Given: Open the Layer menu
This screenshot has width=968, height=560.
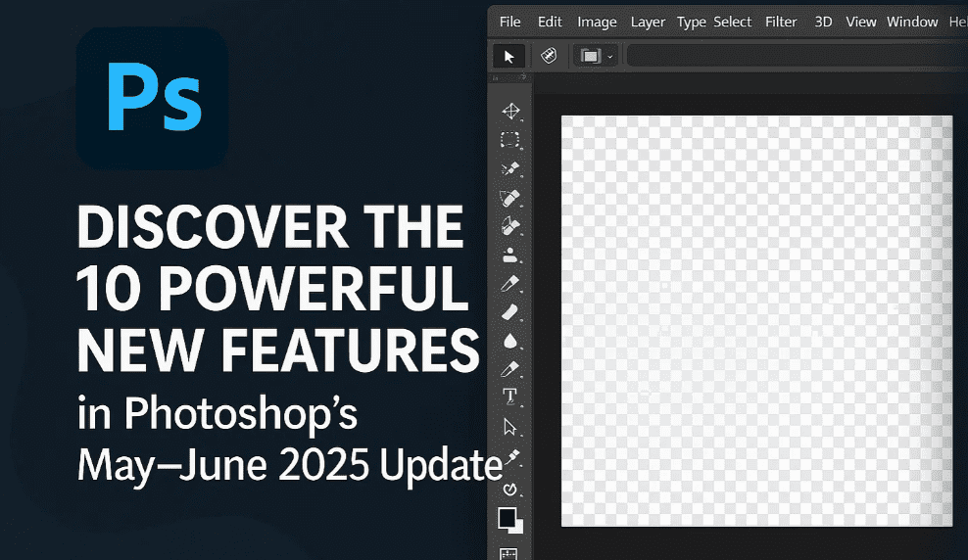Looking at the screenshot, I should [648, 23].
